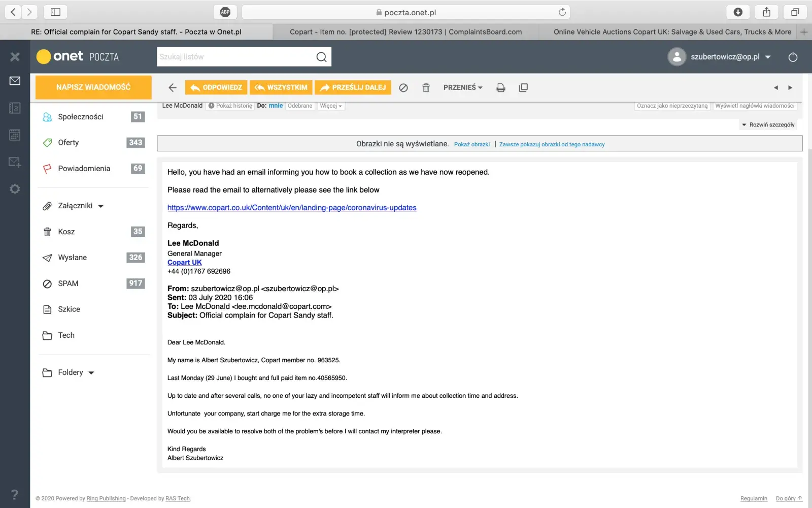
Task: Click the search magnifier icon
Action: (321, 57)
